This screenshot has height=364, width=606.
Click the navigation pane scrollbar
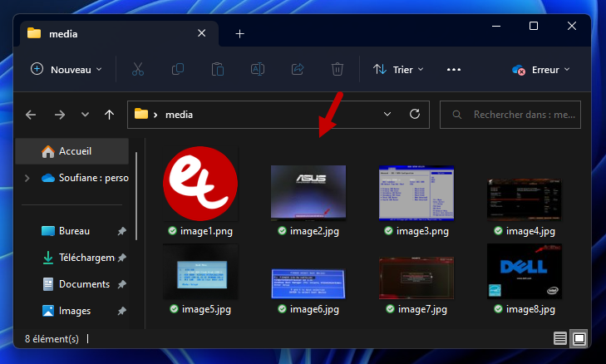coord(136,196)
